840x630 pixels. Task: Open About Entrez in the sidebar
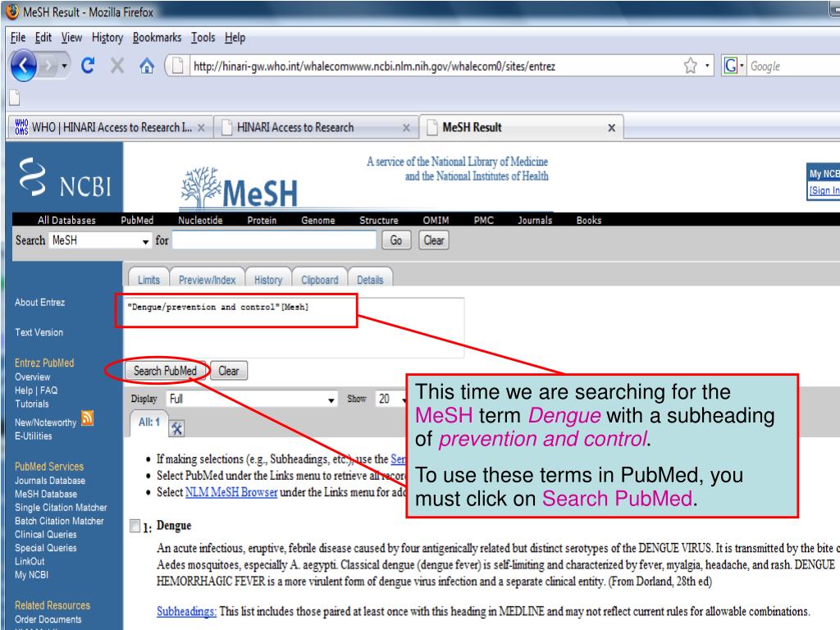39,302
